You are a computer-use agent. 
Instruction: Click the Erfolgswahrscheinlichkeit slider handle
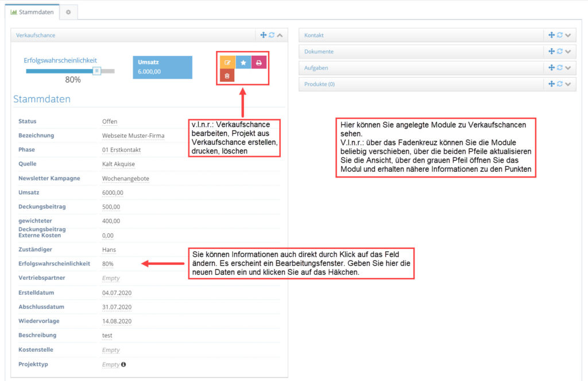(96, 71)
